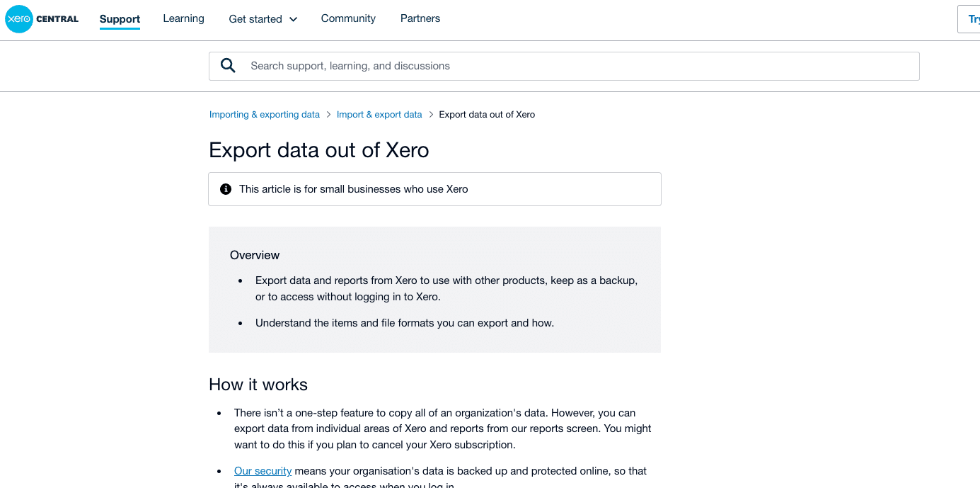Click the How it works heading
The width and height of the screenshot is (980, 488).
(258, 385)
